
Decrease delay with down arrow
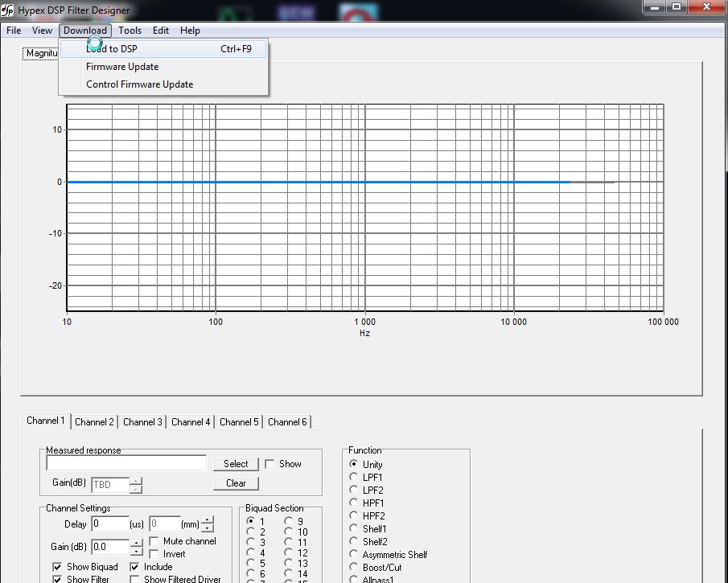208,528
